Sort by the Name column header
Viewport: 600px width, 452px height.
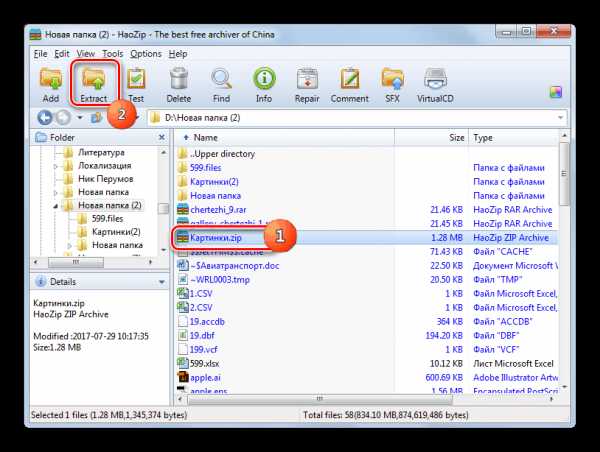point(284,137)
